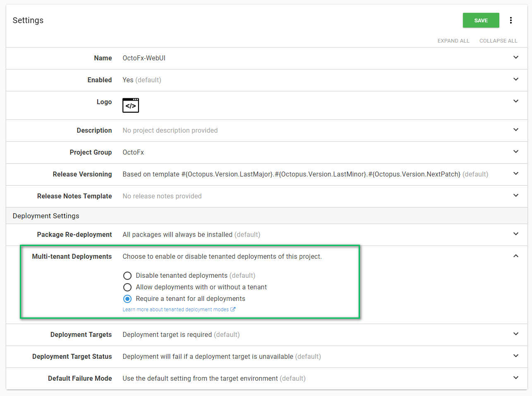This screenshot has height=396, width=532.
Task: Select Allow deployments with or without tenant
Action: 127,287
